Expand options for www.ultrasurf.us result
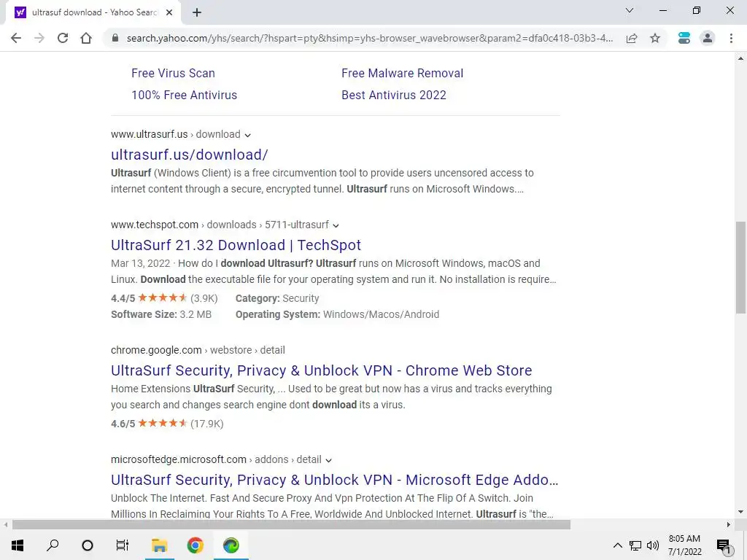This screenshot has width=747, height=560. (x=248, y=135)
